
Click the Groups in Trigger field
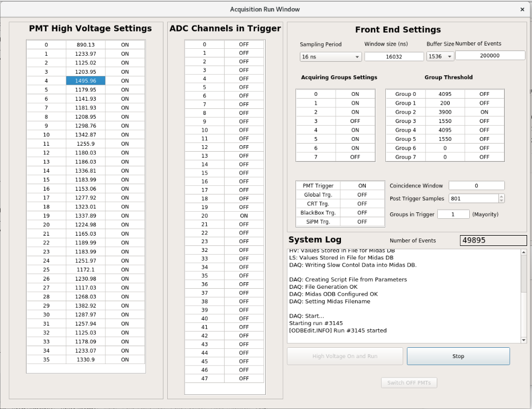click(453, 215)
